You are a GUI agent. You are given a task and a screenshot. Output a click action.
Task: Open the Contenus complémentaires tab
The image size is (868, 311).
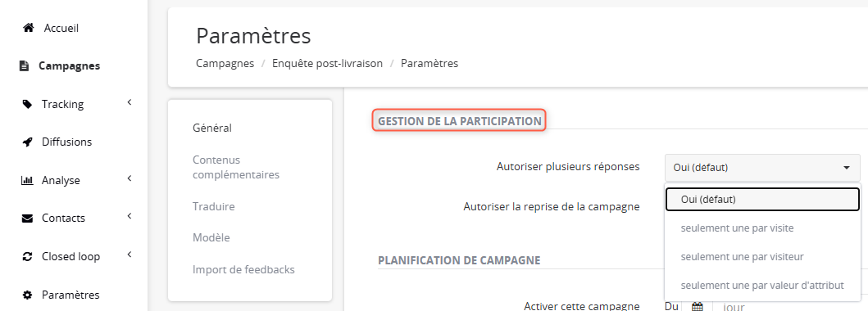(x=236, y=168)
